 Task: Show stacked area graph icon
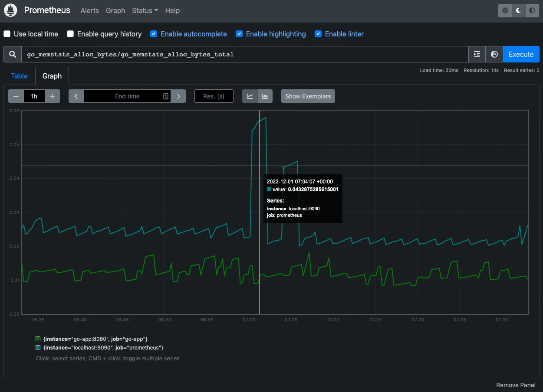click(265, 96)
